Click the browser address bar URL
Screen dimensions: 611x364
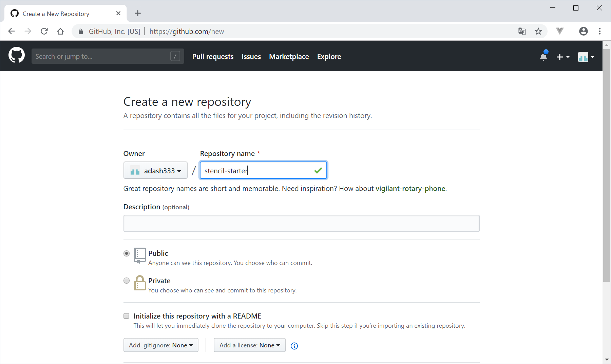(187, 32)
